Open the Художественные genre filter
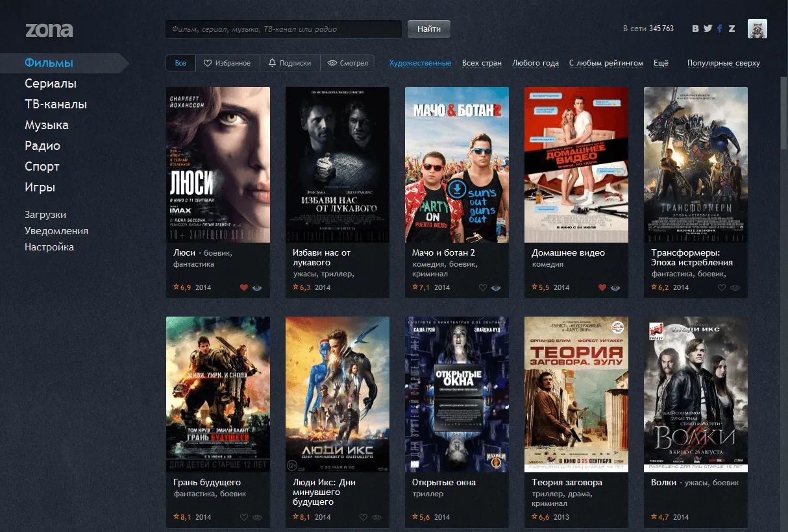The height and width of the screenshot is (532, 788). tap(420, 63)
